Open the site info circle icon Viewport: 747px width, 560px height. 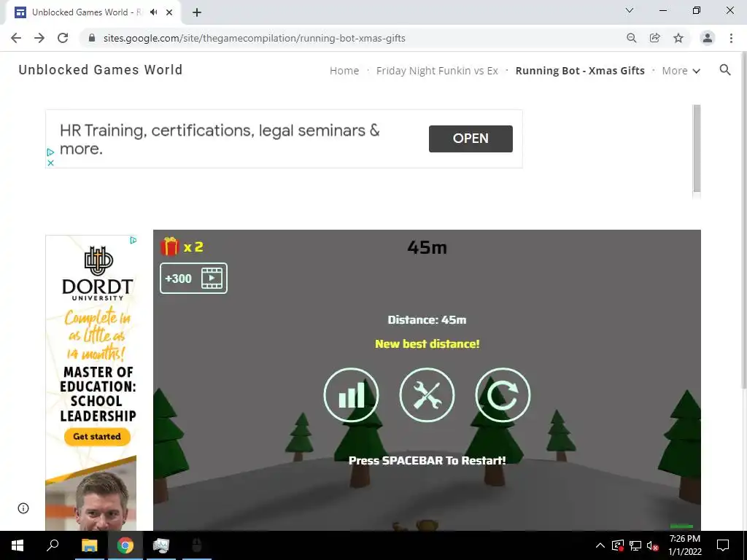(x=23, y=508)
